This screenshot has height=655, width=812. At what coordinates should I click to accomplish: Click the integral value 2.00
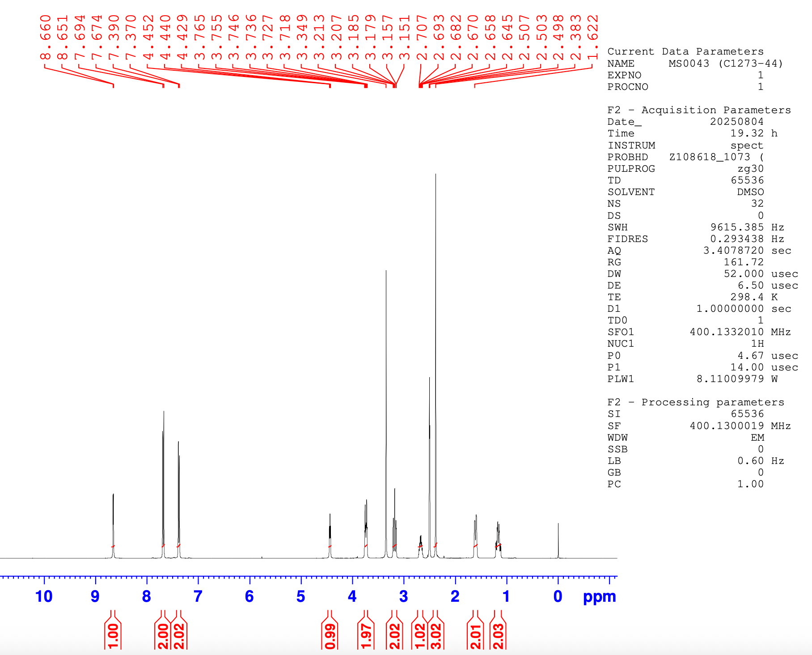point(163,636)
